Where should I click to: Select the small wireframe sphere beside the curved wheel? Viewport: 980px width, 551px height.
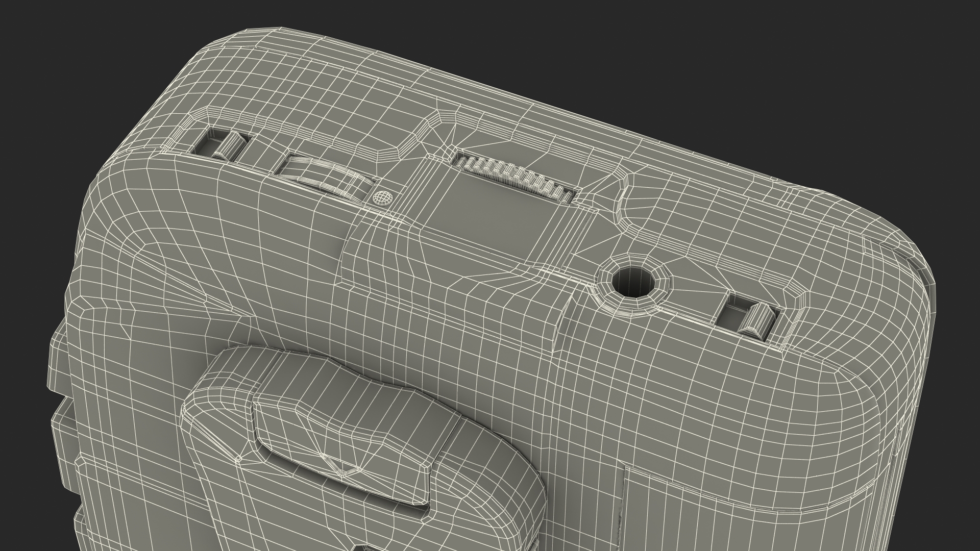pos(382,197)
